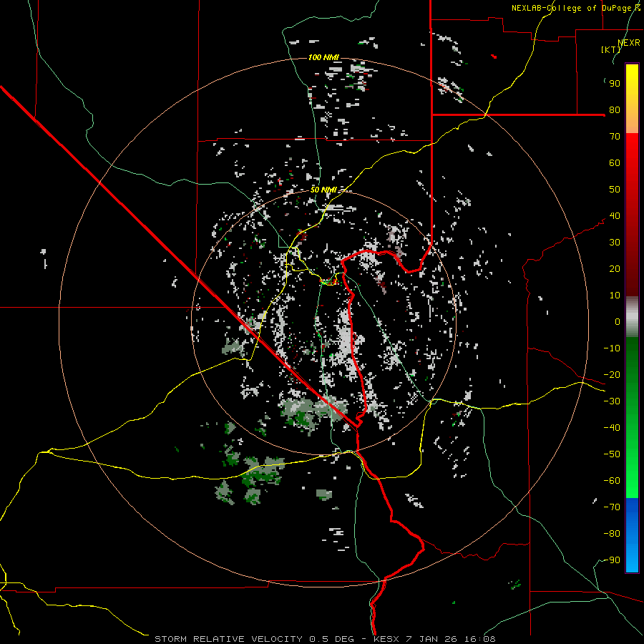Click the 10 value on velocity scale
The width and height of the screenshot is (644, 644).
[615, 296]
